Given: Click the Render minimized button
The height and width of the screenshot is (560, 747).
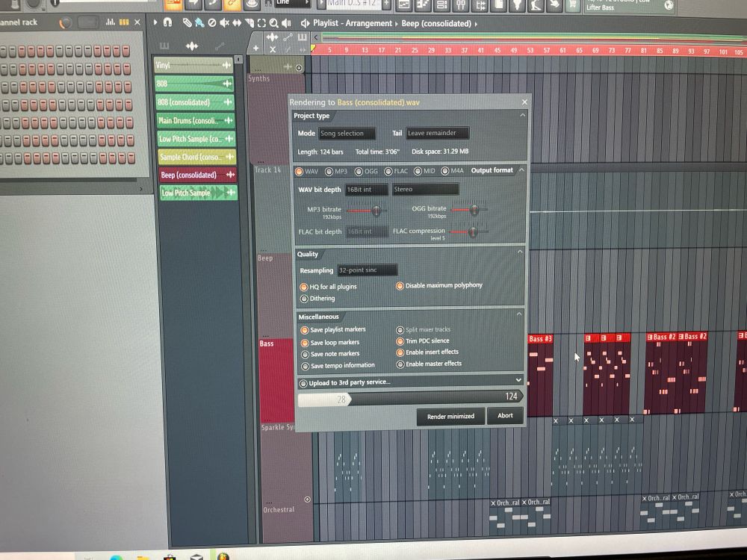Looking at the screenshot, I should [450, 417].
